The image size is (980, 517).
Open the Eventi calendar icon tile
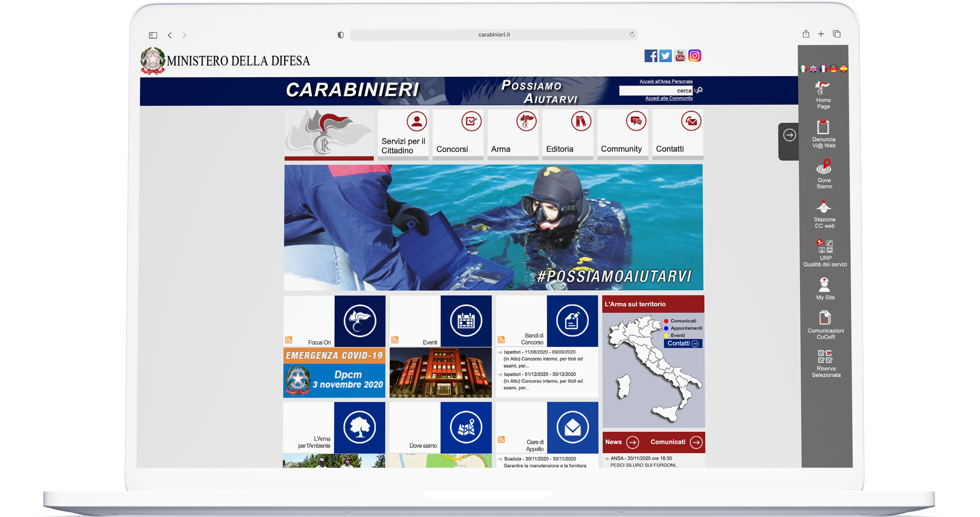point(466,321)
